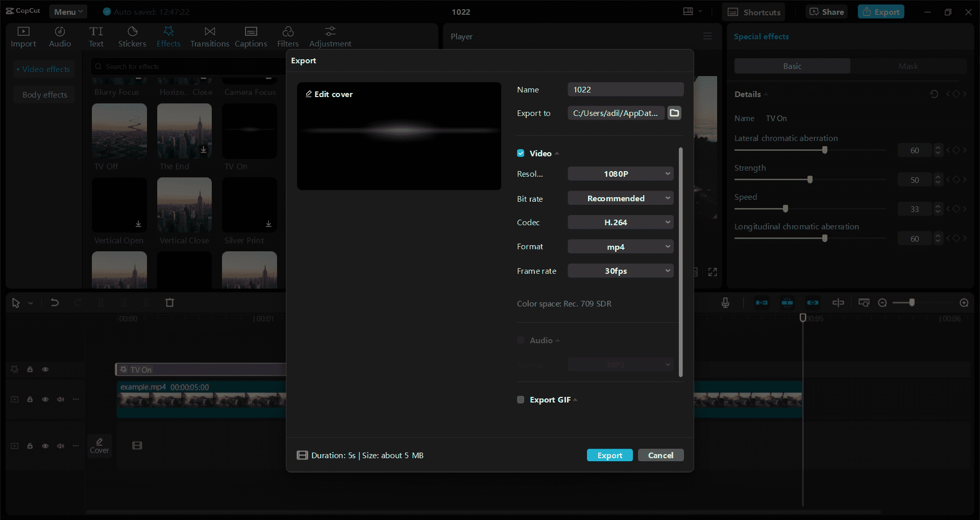This screenshot has height=520, width=980.
Task: Click the Export to path field
Action: (616, 113)
